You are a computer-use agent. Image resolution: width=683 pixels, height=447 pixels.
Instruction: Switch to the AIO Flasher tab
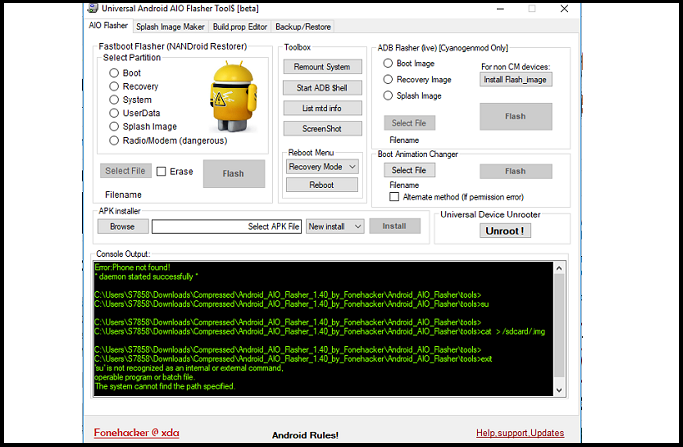108,26
